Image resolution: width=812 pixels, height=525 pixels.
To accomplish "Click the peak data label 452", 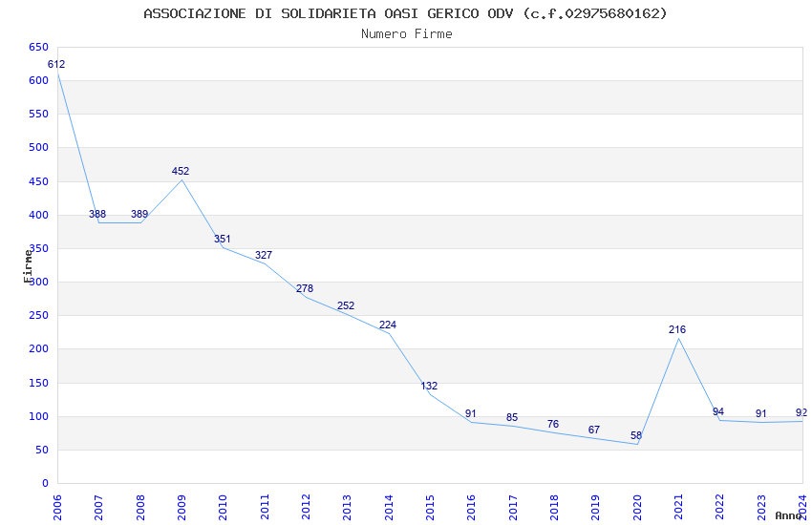I will coord(181,171).
